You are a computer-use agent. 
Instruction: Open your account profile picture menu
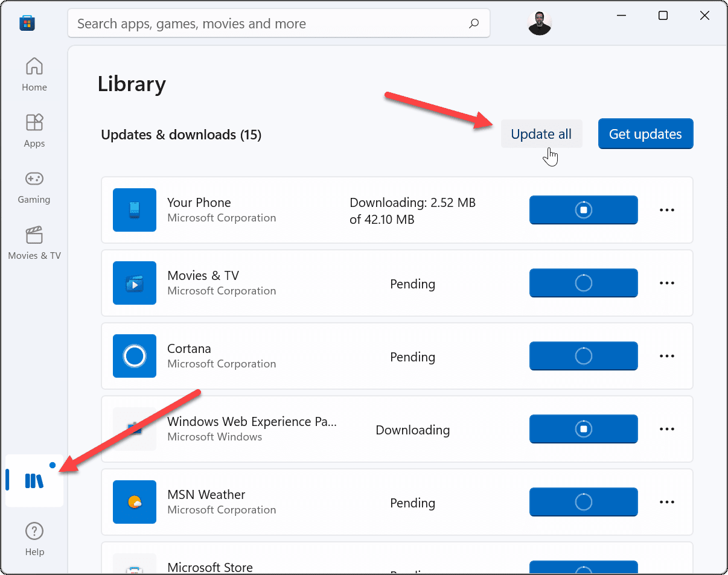coord(539,23)
